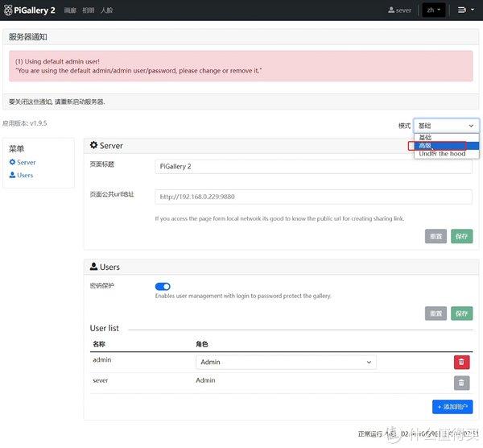Toggle the password protection switch
This screenshot has width=483, height=448.
pyautogui.click(x=163, y=286)
